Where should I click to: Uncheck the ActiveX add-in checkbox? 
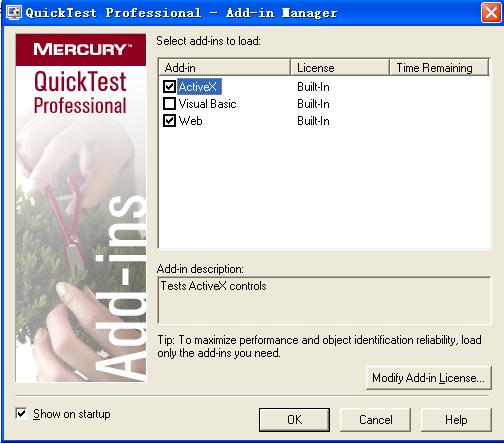coord(169,87)
